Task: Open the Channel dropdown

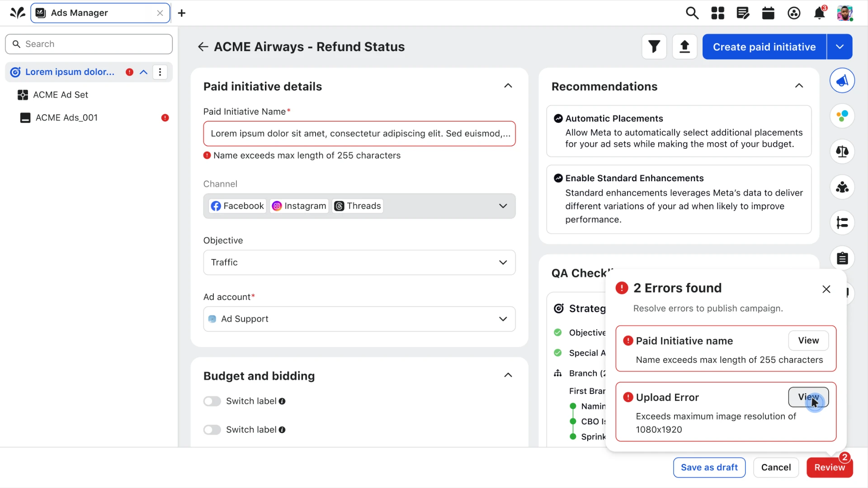Action: point(359,206)
